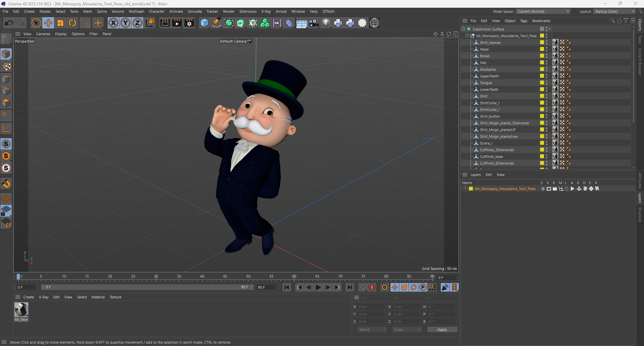Open the Layout dropdown
The height and width of the screenshot is (346, 644).
614,11
